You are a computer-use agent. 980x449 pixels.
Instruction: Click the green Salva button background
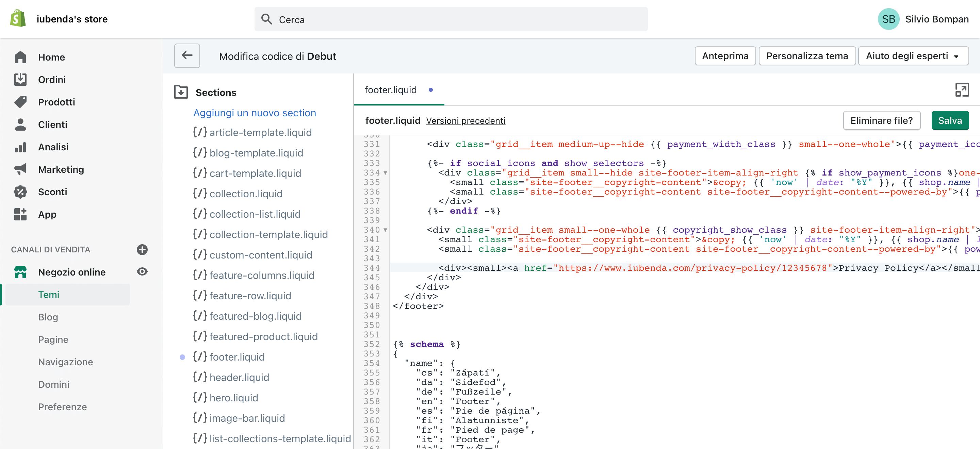click(950, 120)
